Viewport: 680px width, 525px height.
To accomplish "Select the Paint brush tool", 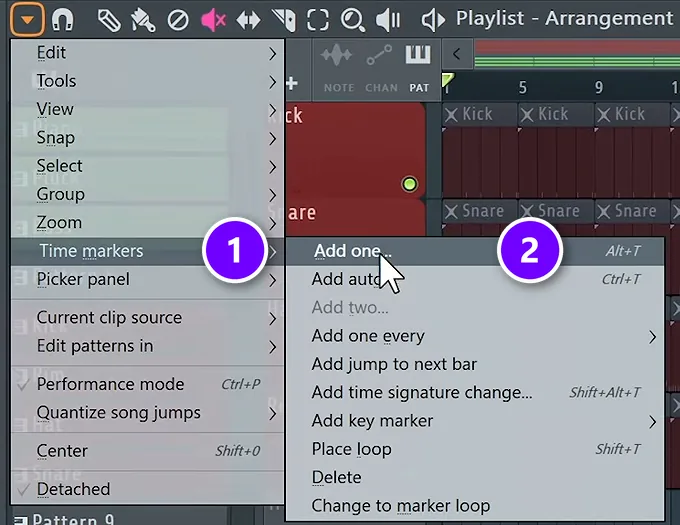I will [x=143, y=20].
